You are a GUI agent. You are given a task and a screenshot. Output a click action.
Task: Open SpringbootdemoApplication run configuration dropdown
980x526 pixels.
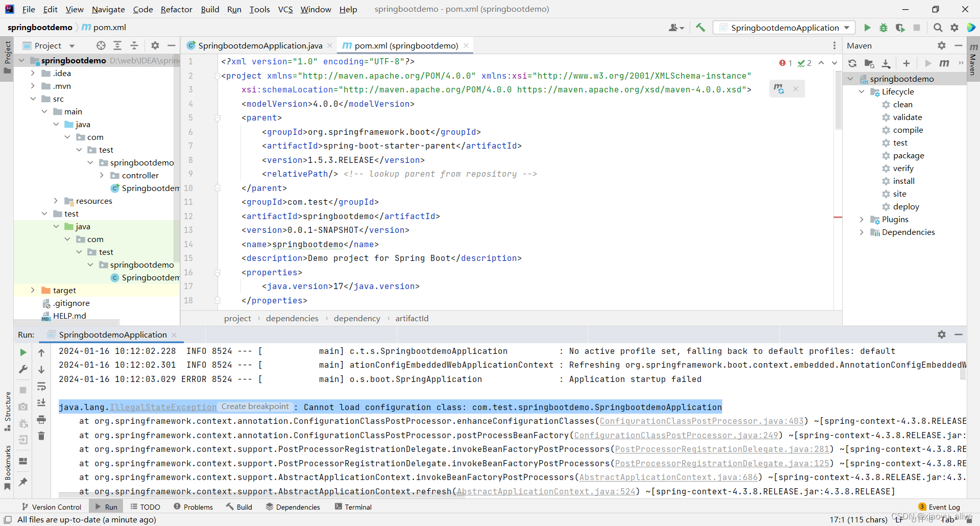click(785, 28)
